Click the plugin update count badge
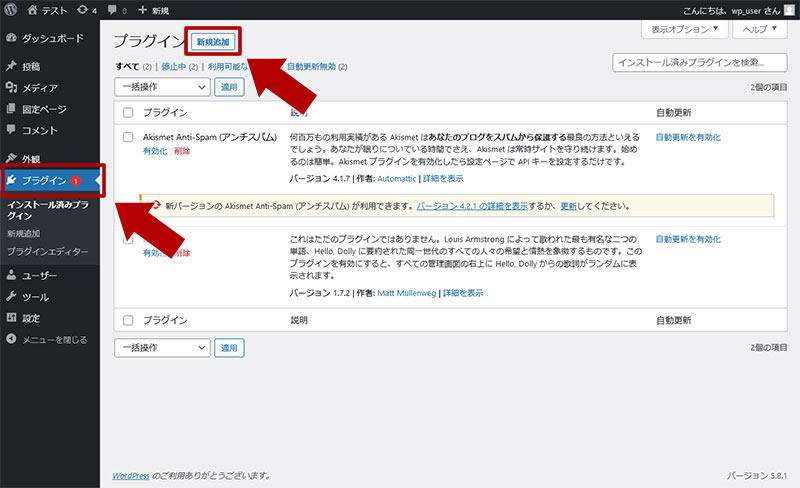Screen dimensions: 800x488 point(76,181)
